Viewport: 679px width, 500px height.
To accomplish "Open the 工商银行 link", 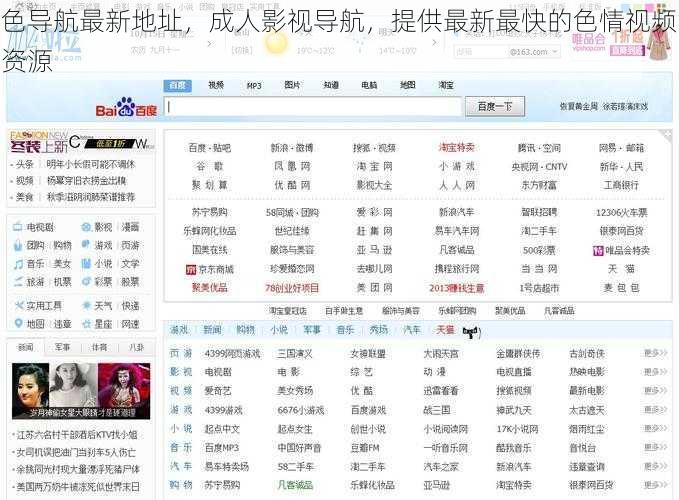I will pyautogui.click(x=621, y=185).
